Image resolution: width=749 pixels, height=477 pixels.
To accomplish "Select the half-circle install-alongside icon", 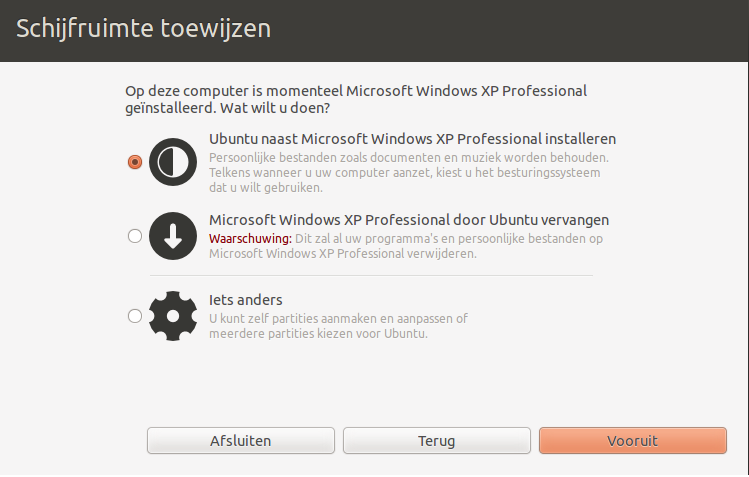I will pyautogui.click(x=173, y=162).
